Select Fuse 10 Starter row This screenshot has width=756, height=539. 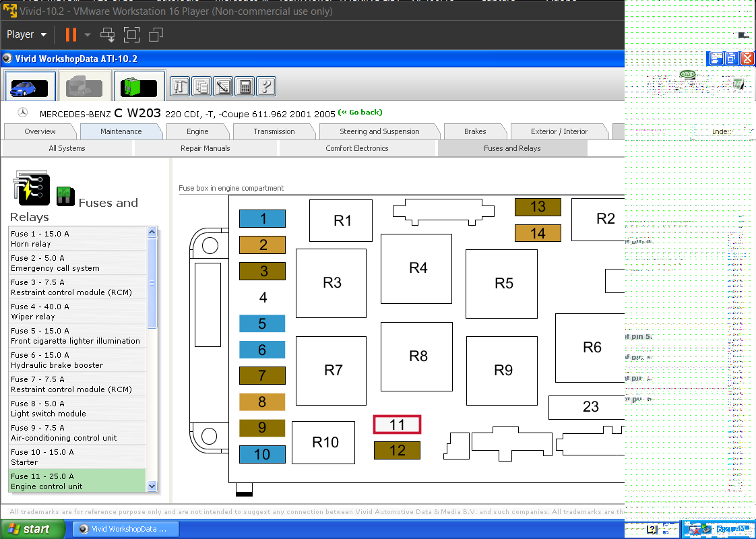point(77,457)
